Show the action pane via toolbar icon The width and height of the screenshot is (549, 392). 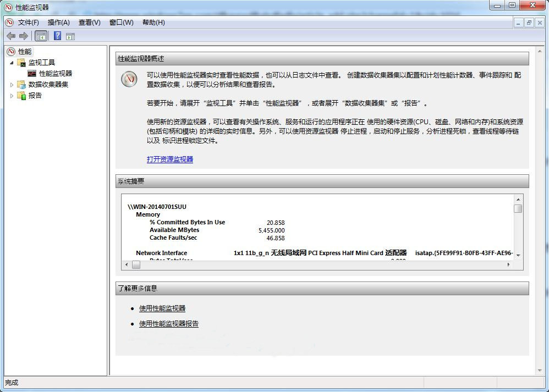(72, 36)
